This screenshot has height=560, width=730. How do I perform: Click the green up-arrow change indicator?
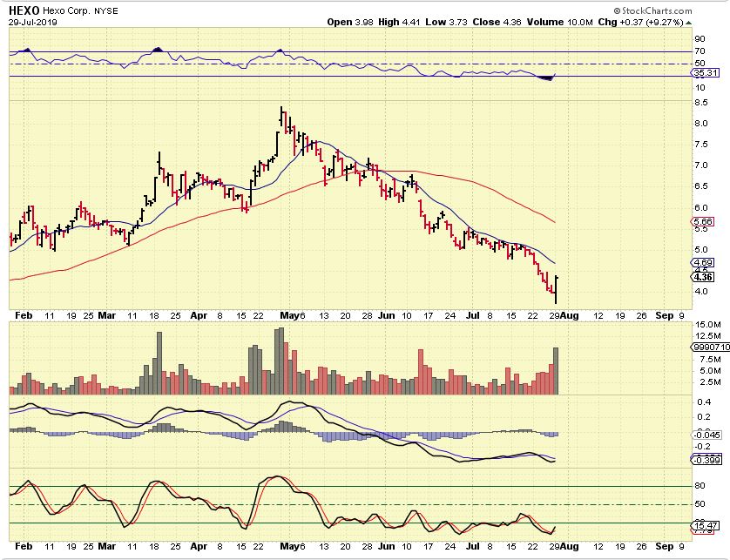[688, 23]
